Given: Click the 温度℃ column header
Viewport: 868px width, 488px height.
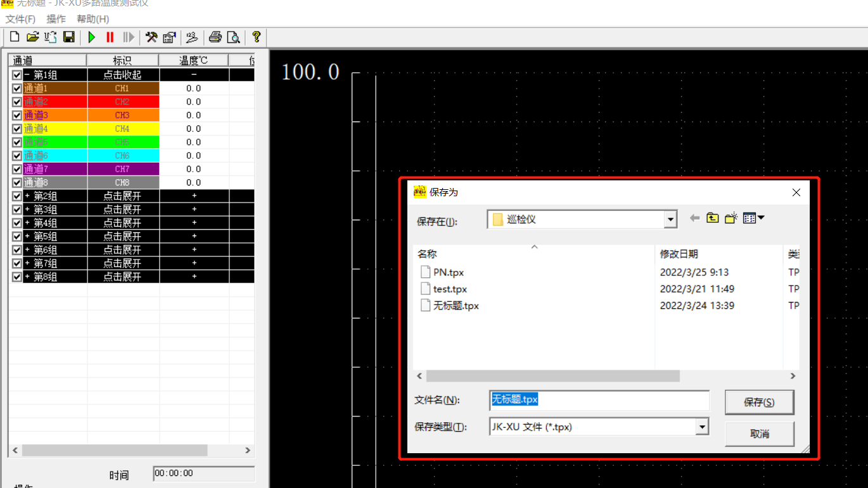Looking at the screenshot, I should pos(193,61).
